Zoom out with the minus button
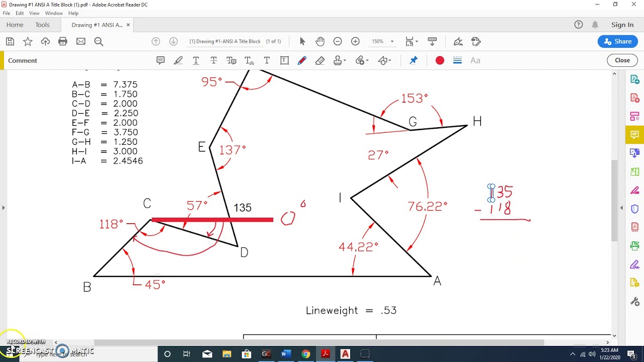Screen dimensions: 644x362 [338, 41]
